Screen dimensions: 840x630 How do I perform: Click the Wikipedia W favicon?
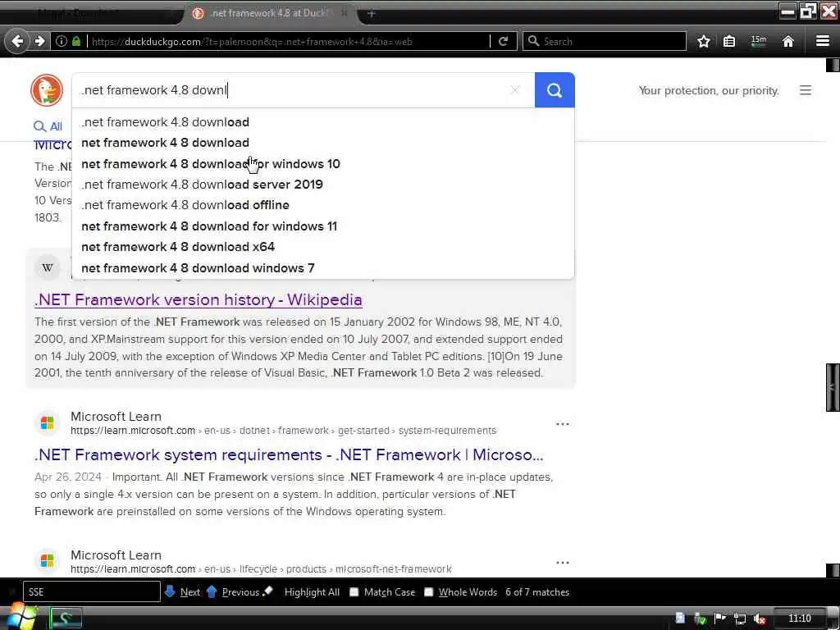pos(47,267)
